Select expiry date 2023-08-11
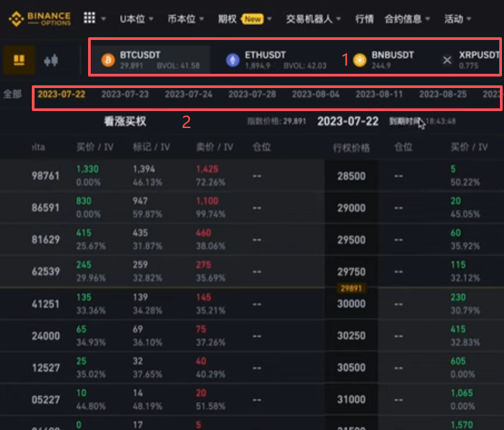This screenshot has height=430, width=504. [379, 94]
